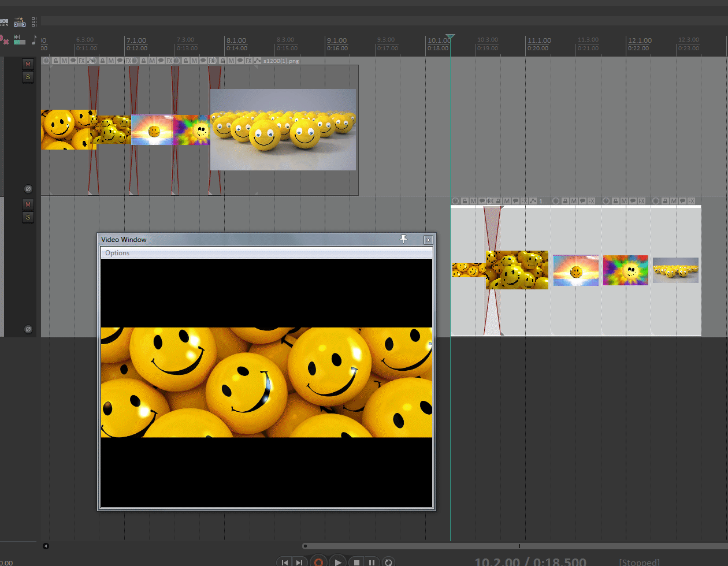The height and width of the screenshot is (566, 728).
Task: Pin the Video Window with the pushpin icon
Action: click(x=403, y=239)
